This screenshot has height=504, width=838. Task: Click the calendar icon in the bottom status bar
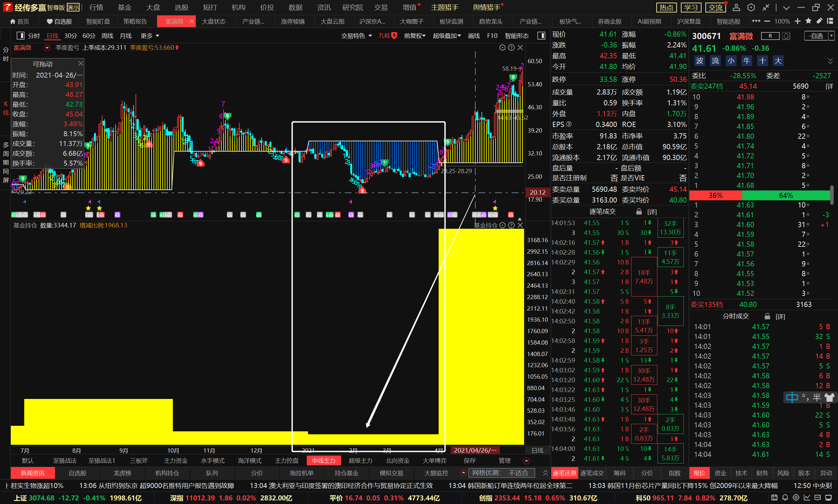[774, 498]
